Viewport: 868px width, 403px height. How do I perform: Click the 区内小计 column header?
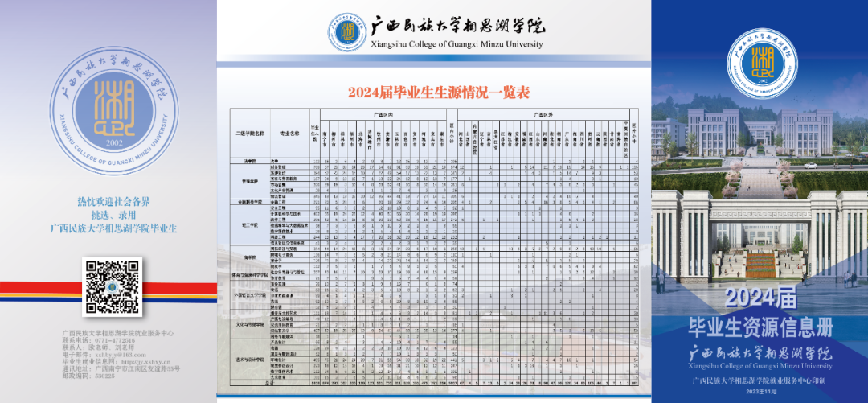452,134
